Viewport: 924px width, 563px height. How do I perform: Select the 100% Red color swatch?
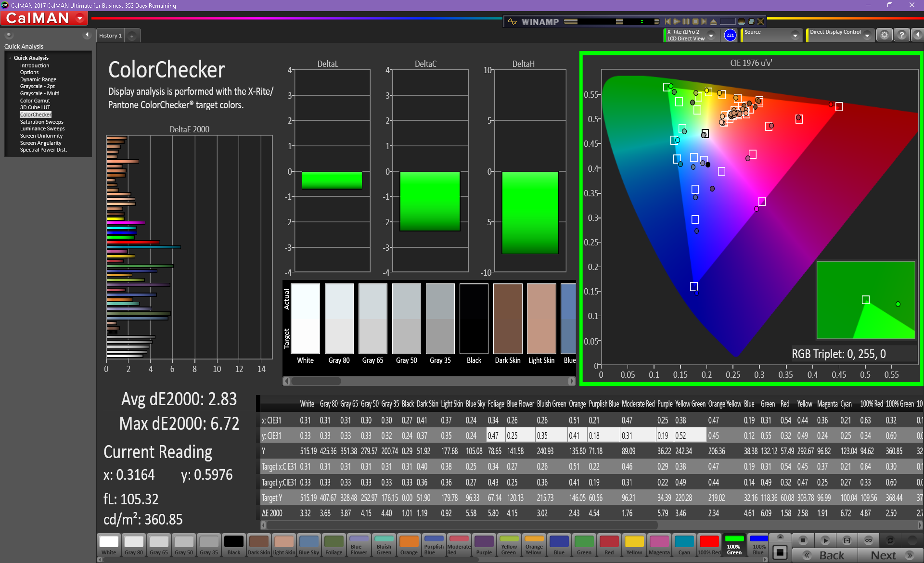click(709, 545)
